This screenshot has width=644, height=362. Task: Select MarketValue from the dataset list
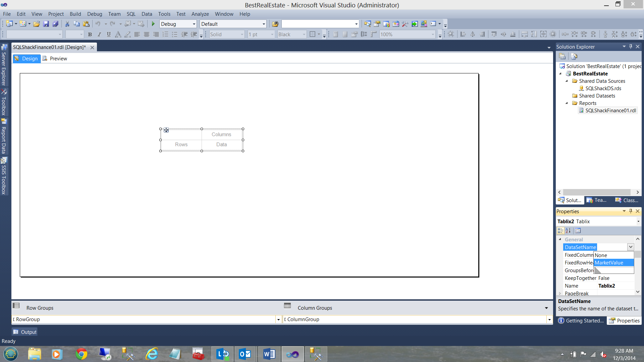tap(609, 263)
